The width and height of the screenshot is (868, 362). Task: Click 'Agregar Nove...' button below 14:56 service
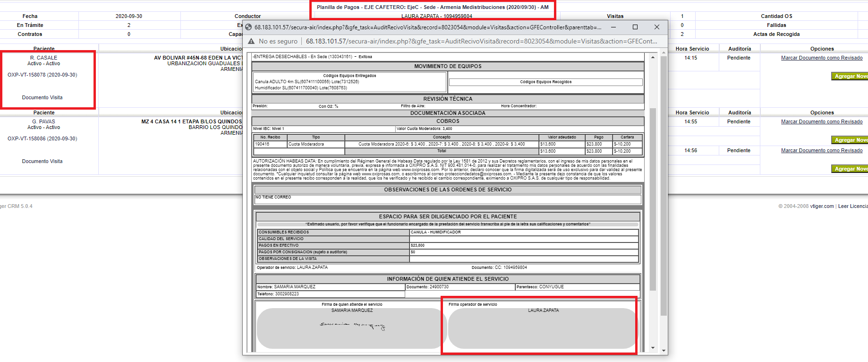(850, 169)
